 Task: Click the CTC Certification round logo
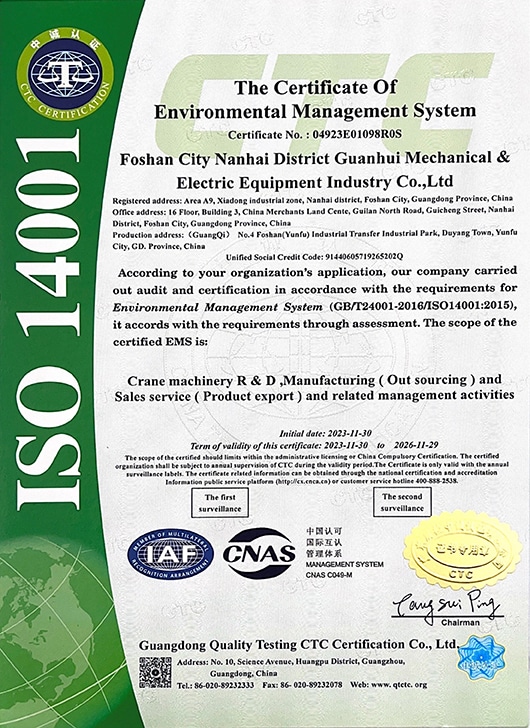pyautogui.click(x=65, y=75)
